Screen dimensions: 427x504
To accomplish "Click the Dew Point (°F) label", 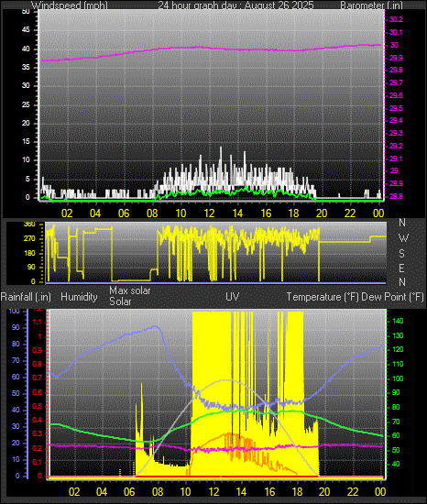I will 392,297.
